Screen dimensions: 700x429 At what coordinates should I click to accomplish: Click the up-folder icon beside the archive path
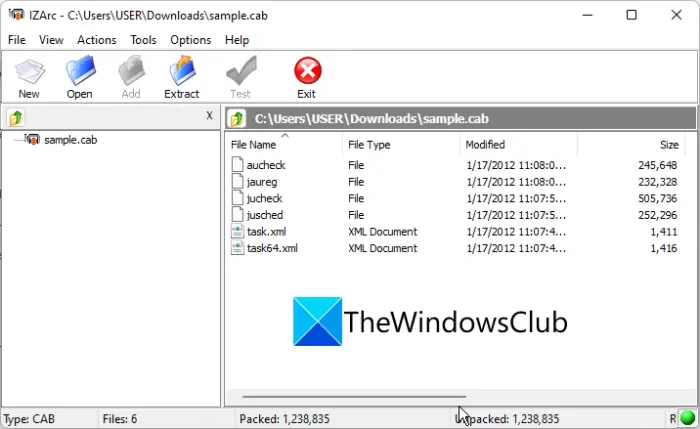[237, 119]
